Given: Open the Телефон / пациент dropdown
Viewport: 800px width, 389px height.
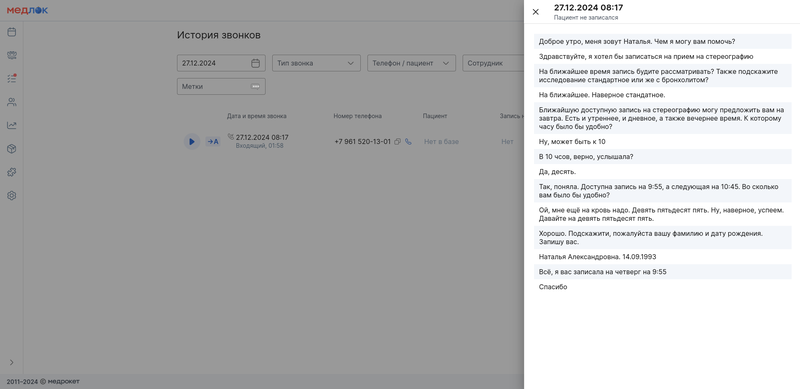Looking at the screenshot, I should coord(411,63).
